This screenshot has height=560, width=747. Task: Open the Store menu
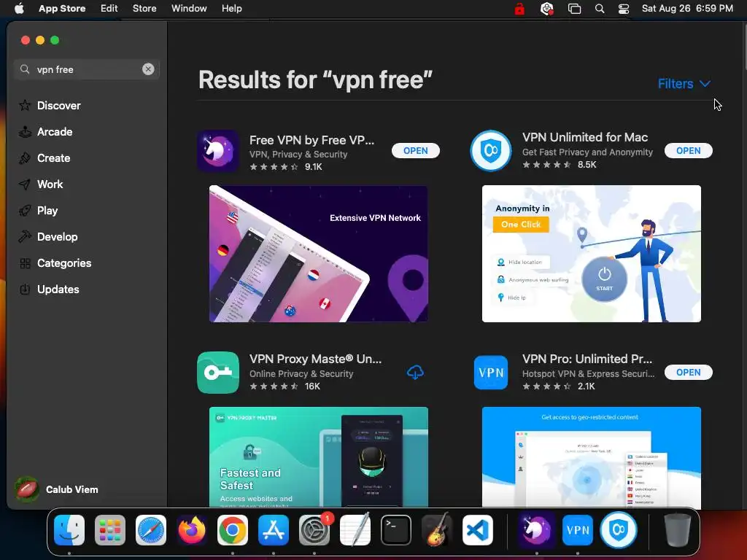(x=144, y=9)
